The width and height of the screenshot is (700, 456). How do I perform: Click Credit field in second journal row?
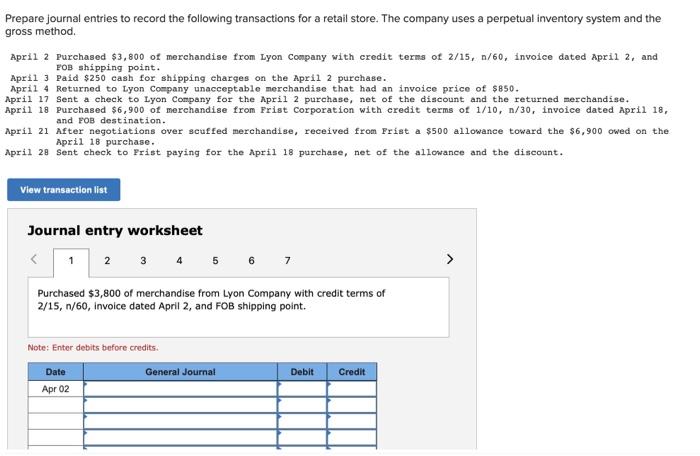352,405
